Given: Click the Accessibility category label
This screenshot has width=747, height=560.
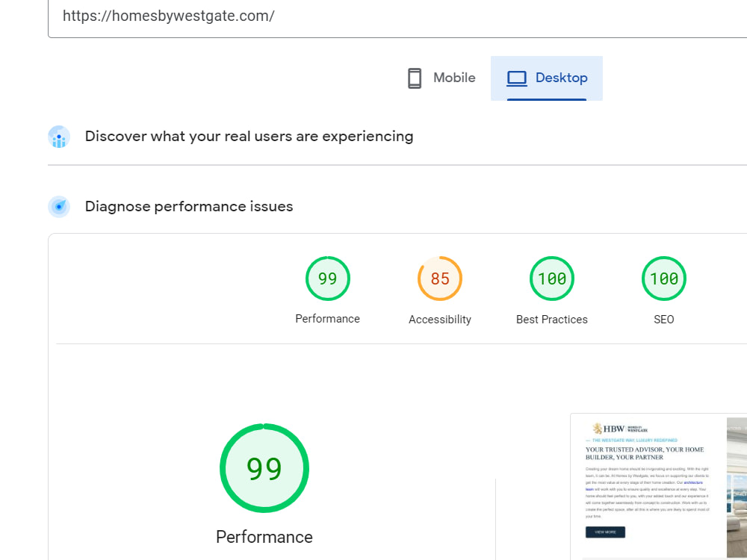Looking at the screenshot, I should coord(439,319).
